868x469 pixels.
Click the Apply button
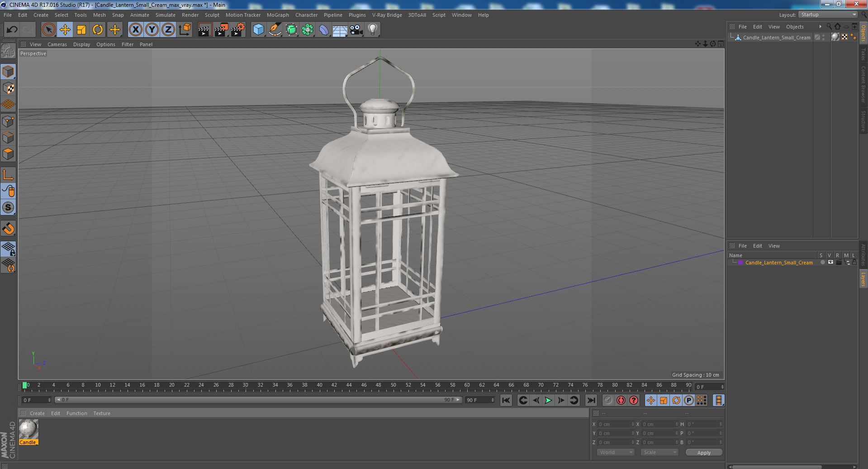704,453
